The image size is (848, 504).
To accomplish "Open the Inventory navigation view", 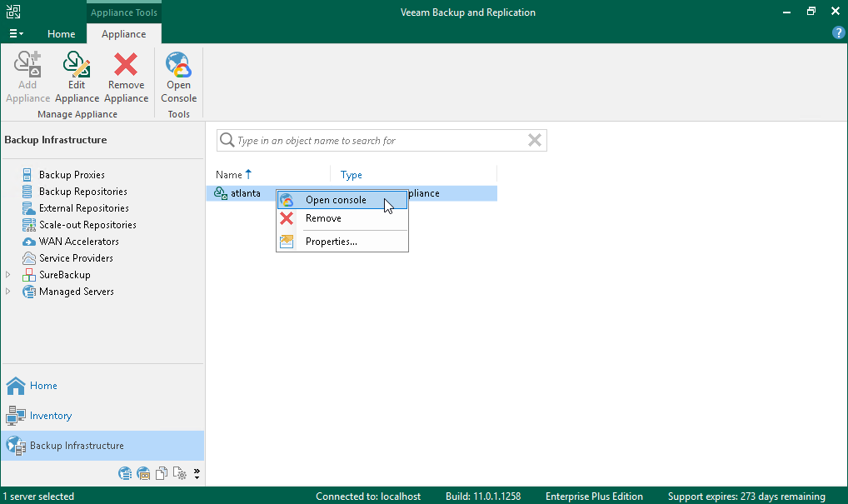I will tap(102, 416).
